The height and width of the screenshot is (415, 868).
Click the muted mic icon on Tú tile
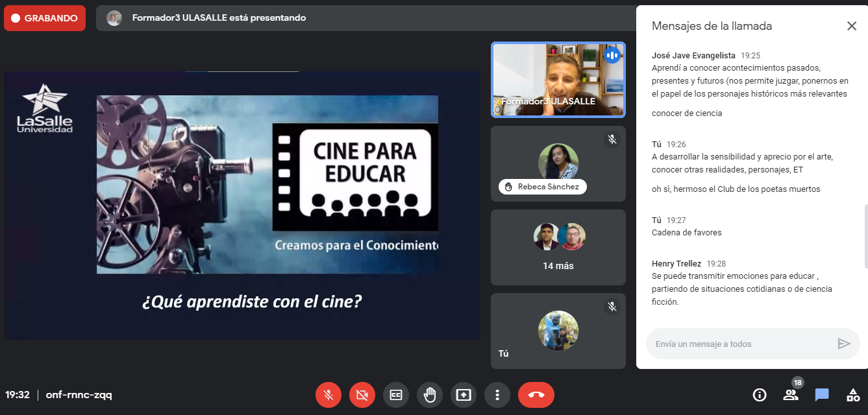612,307
